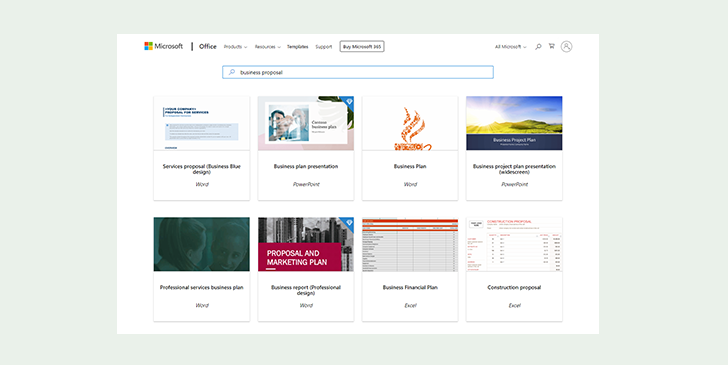Click 'Excel' label under Business Financial Plan
Image resolution: width=728 pixels, height=365 pixels.
410,306
